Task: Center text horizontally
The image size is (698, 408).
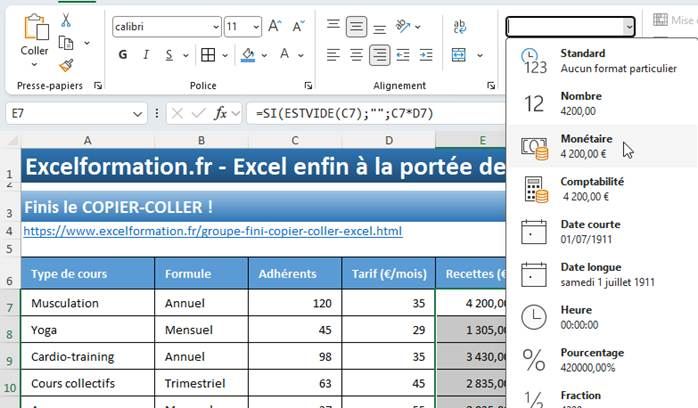Action: pos(356,55)
